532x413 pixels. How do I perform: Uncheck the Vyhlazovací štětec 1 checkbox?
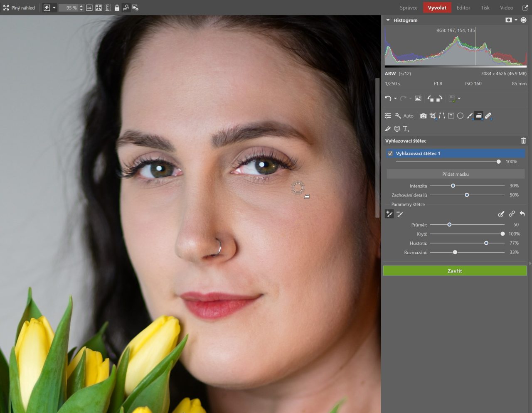point(390,153)
